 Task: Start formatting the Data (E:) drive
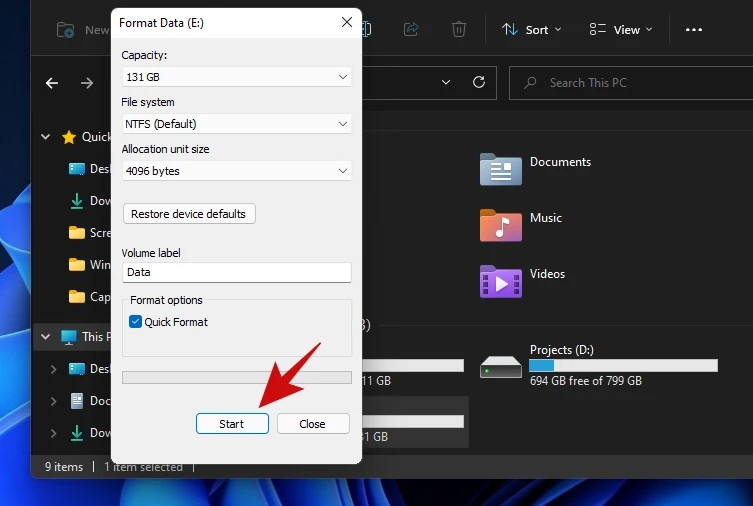point(232,423)
